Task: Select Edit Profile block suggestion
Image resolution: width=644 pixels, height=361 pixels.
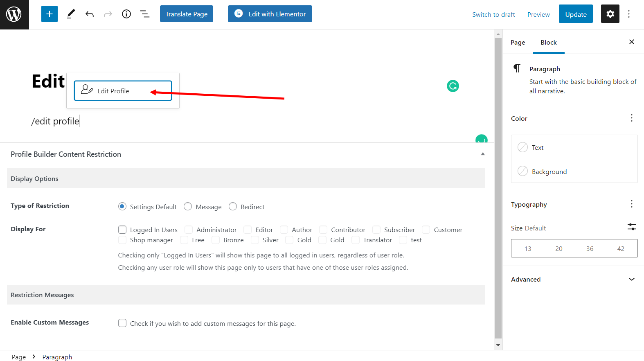Action: (123, 90)
